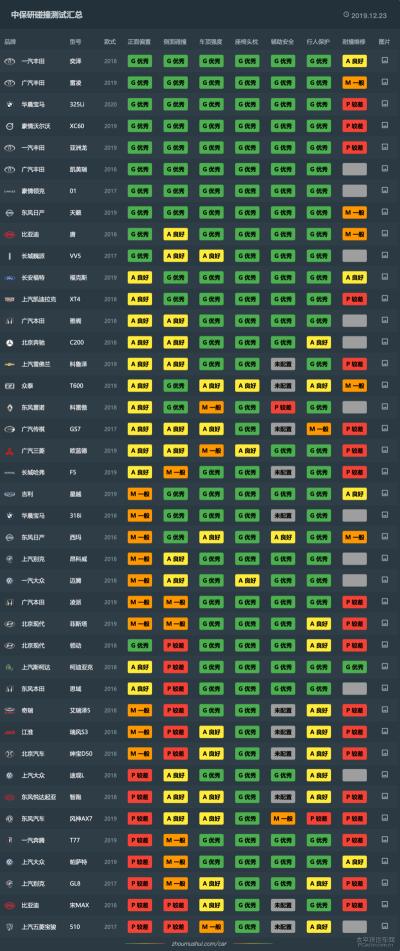This screenshot has height=951, width=400.
Task: Click the model name GS7
Action: [75, 429]
